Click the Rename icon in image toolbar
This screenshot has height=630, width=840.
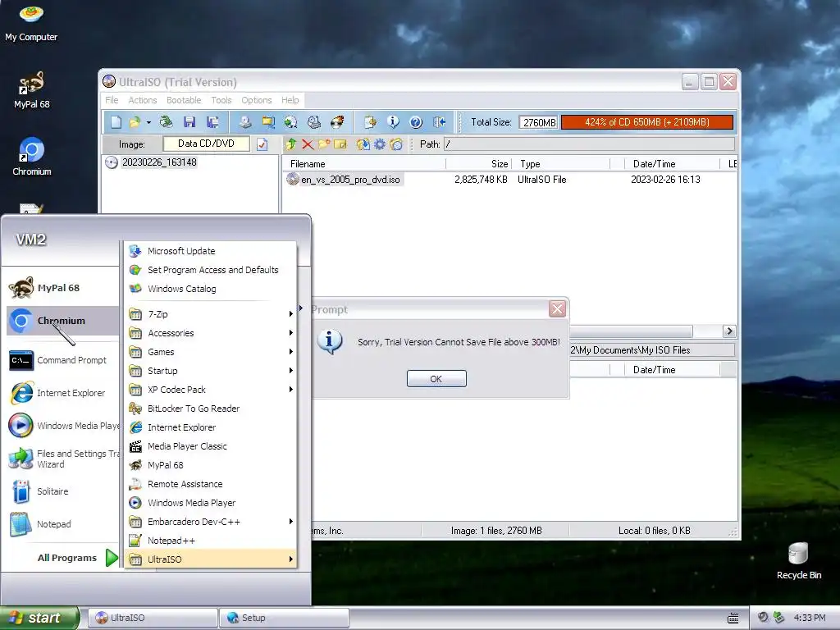340,144
